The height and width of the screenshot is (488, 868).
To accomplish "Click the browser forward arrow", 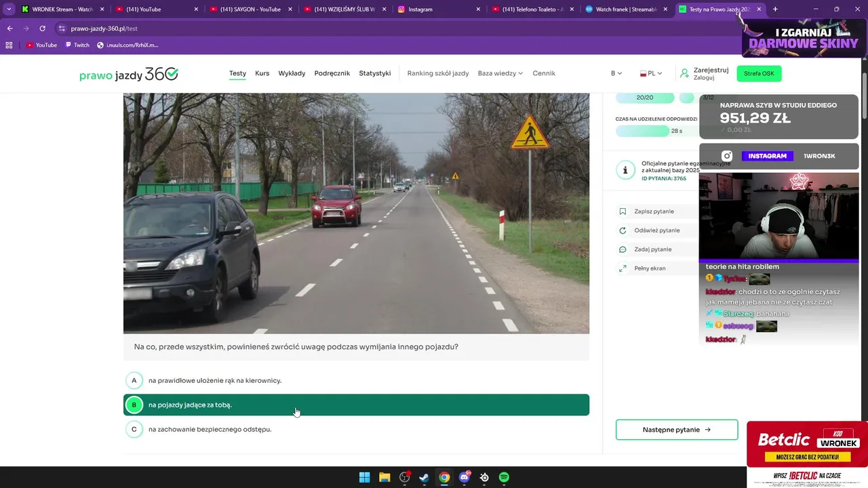I will pyautogui.click(x=26, y=28).
